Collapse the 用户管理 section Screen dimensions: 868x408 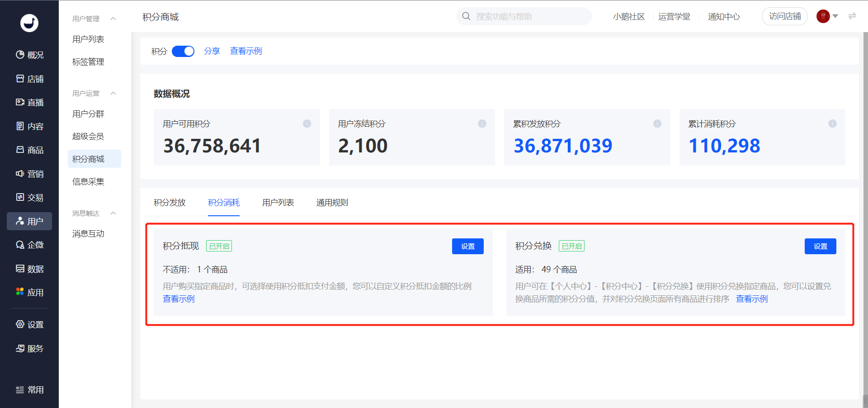tap(113, 19)
